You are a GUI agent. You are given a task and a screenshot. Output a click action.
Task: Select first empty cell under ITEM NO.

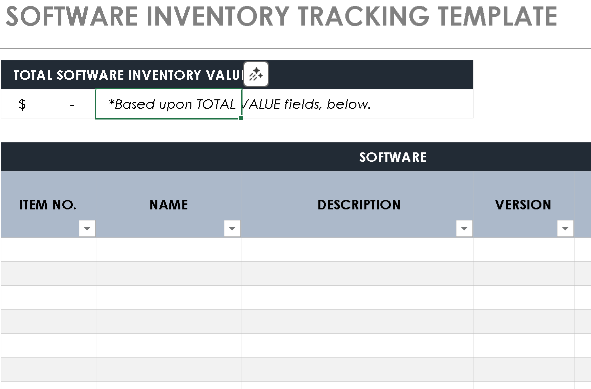pyautogui.click(x=48, y=250)
